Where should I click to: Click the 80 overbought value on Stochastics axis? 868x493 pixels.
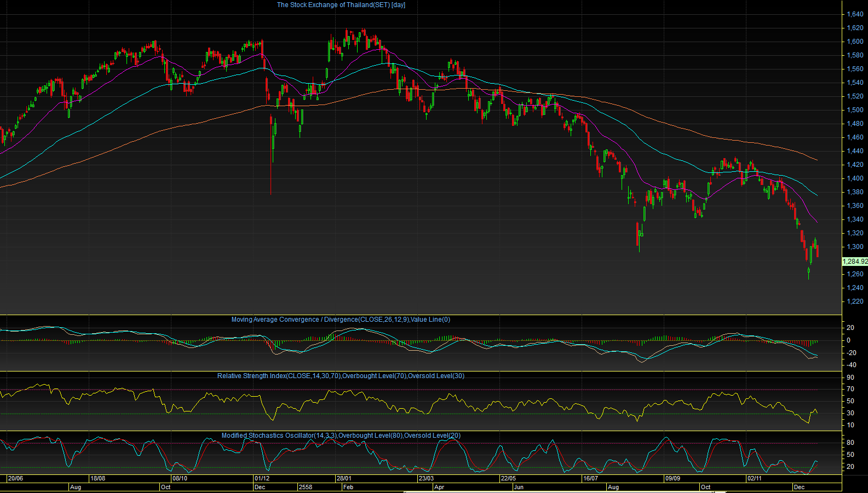tap(850, 443)
